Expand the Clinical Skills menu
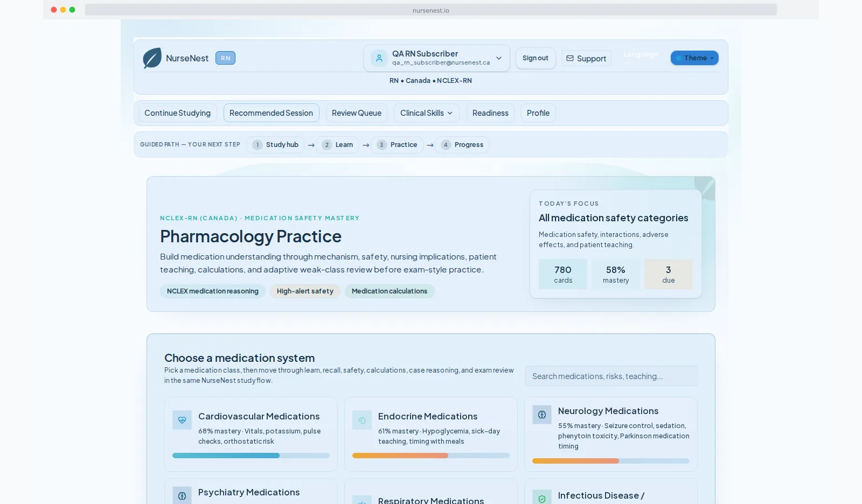The width and height of the screenshot is (862, 504). 426,113
